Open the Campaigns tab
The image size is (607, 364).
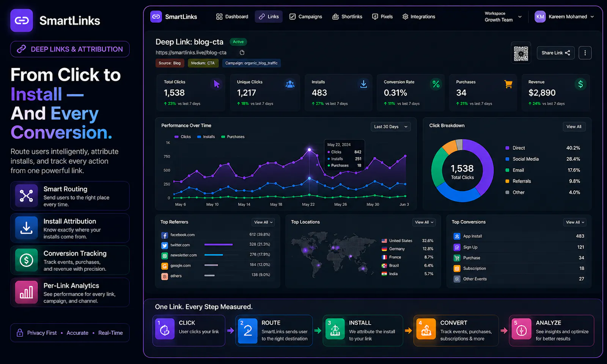[x=306, y=17]
